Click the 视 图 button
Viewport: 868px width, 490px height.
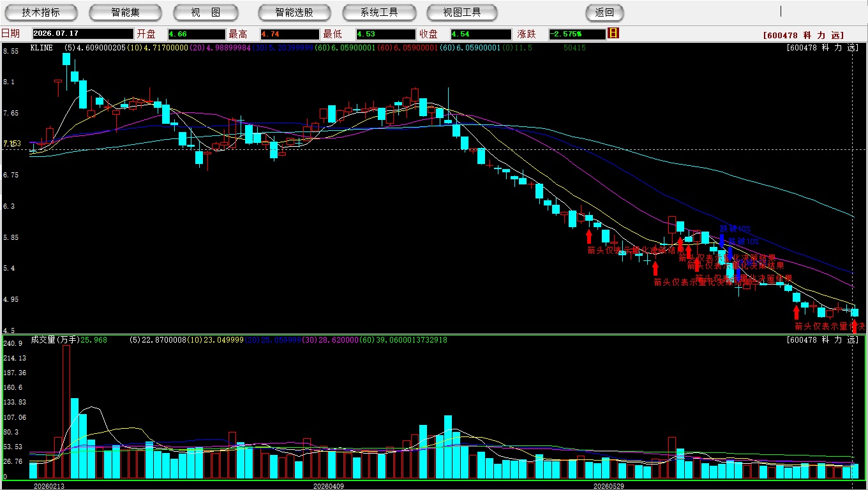[x=206, y=12]
